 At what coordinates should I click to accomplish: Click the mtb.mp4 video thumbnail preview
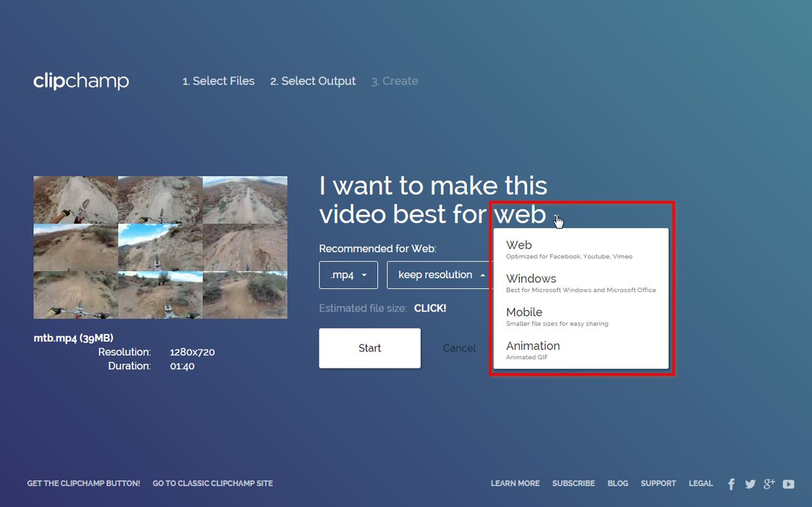pos(160,247)
